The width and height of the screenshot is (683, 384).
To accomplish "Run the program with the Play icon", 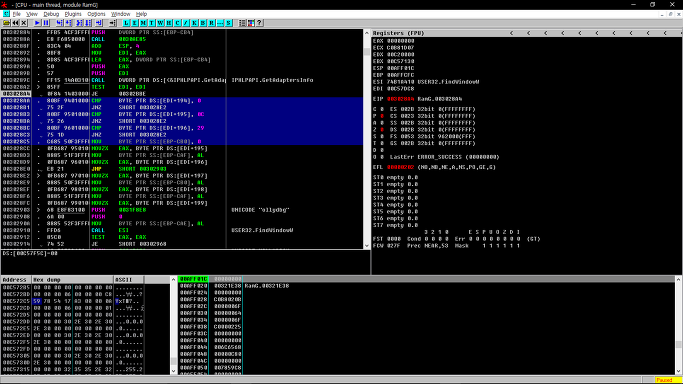I will 37,23.
